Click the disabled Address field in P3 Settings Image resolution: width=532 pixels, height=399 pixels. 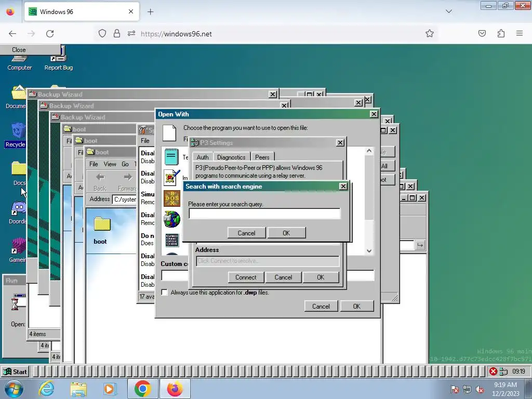tap(268, 261)
